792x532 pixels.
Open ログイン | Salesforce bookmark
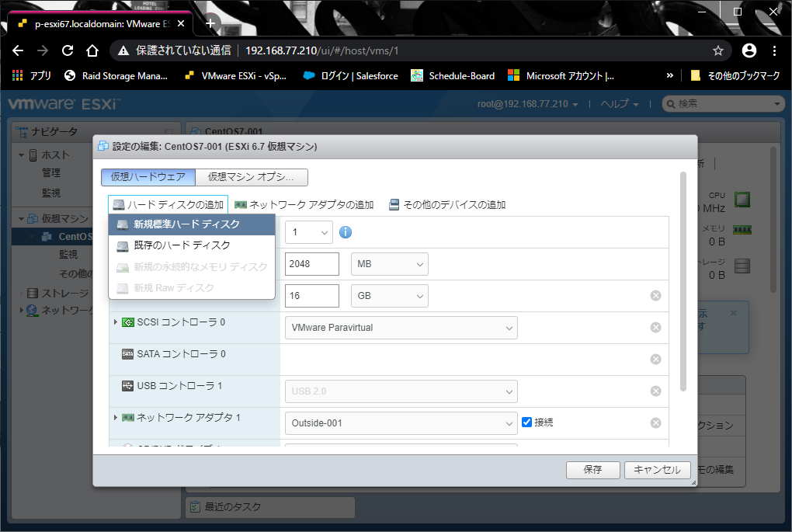[x=350, y=76]
